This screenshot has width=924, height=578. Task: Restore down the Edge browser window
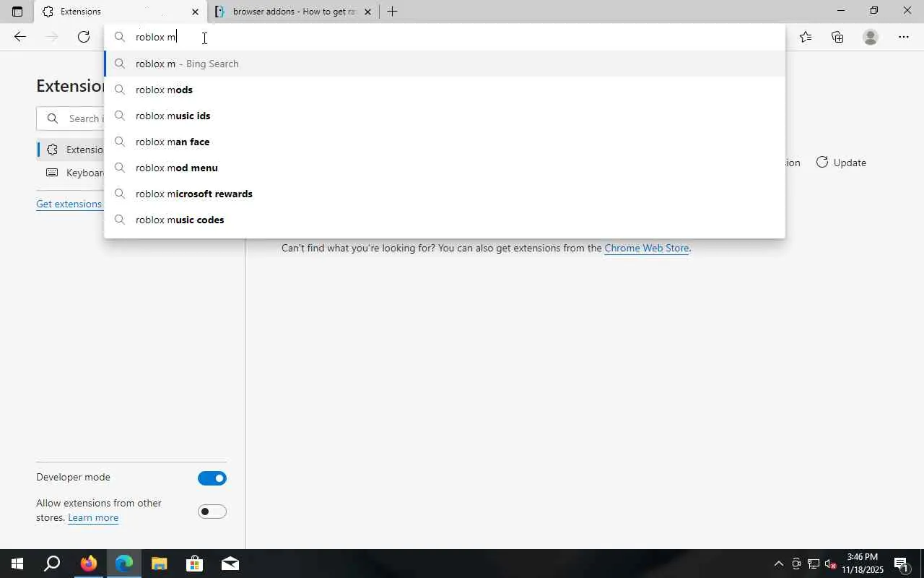pos(873,11)
